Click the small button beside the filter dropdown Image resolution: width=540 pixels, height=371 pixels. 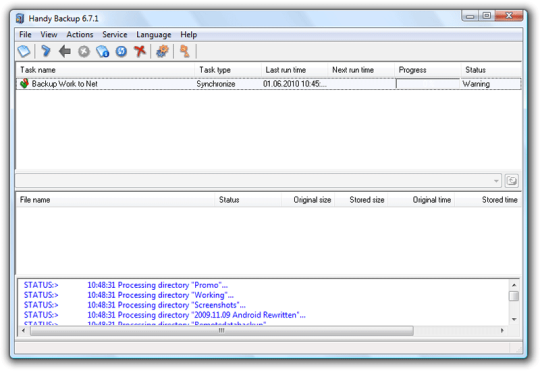[512, 181]
